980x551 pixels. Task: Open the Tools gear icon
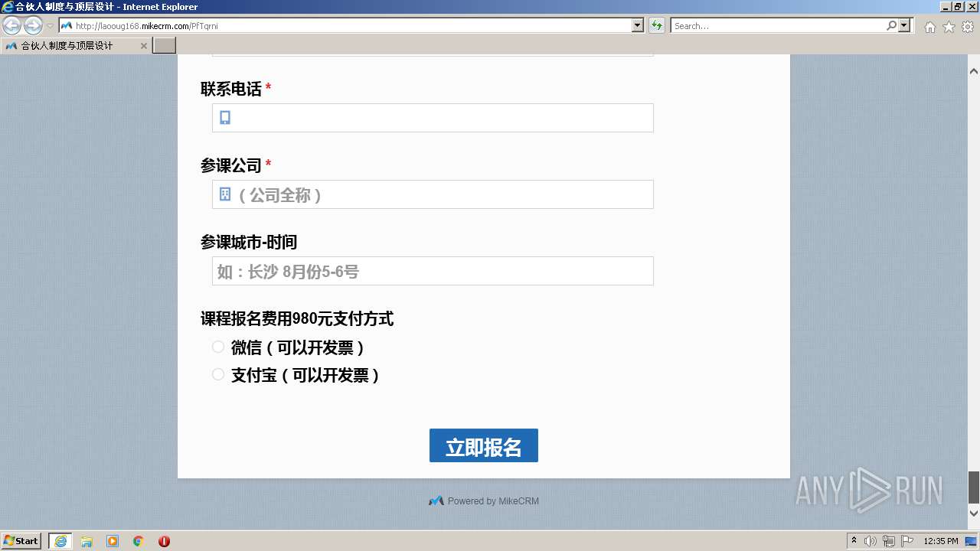click(x=968, y=27)
